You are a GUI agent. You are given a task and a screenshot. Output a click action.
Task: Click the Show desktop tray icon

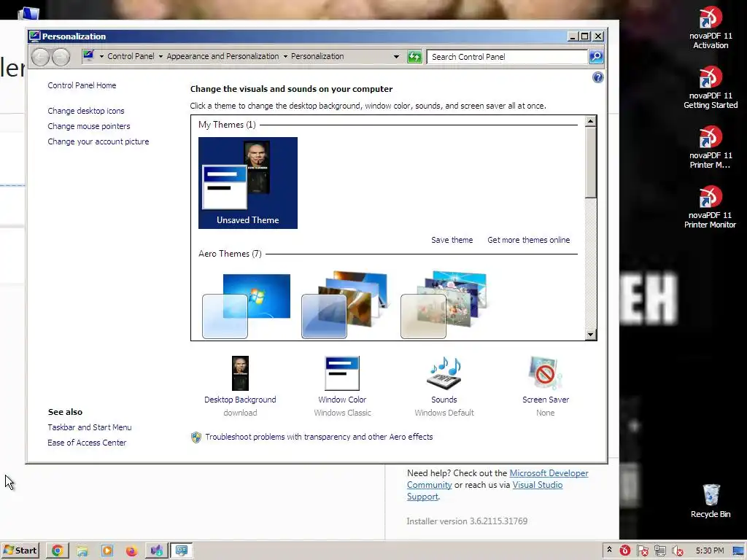[x=738, y=551]
